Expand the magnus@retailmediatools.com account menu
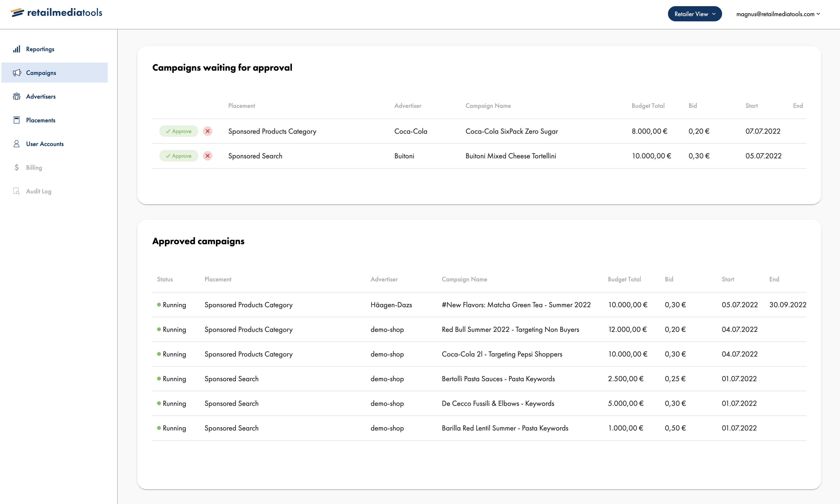Screen dimensions: 840x504 pyautogui.click(x=777, y=14)
